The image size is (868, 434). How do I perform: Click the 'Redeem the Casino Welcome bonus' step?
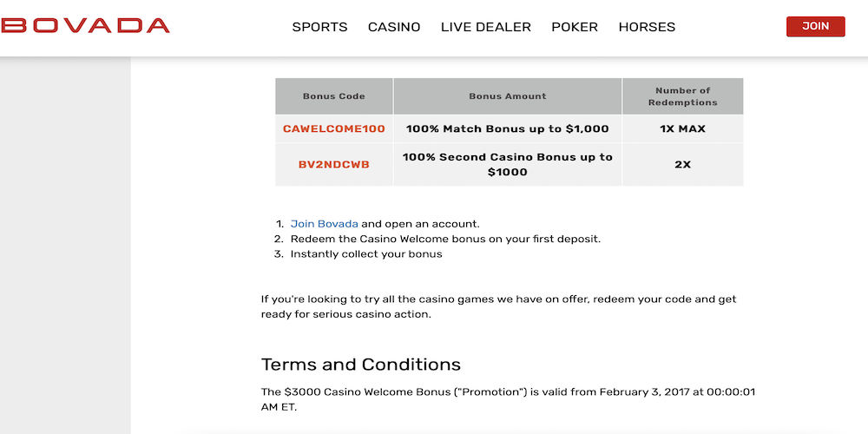(445, 239)
